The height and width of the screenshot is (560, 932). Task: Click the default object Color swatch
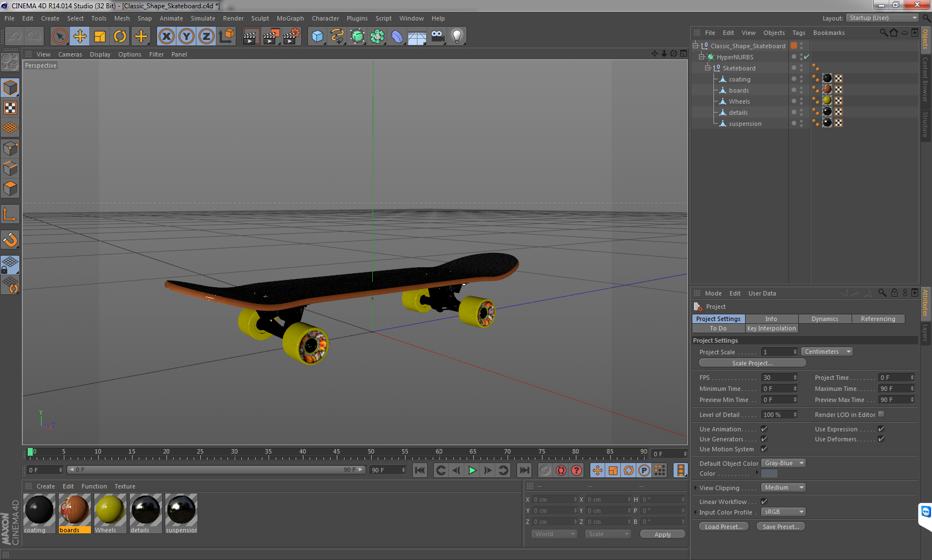[769, 474]
